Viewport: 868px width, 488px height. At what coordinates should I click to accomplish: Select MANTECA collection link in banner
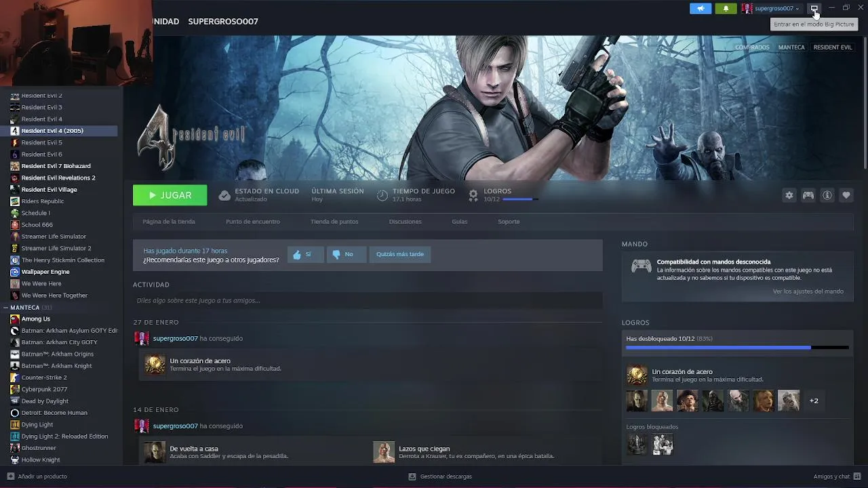791,47
